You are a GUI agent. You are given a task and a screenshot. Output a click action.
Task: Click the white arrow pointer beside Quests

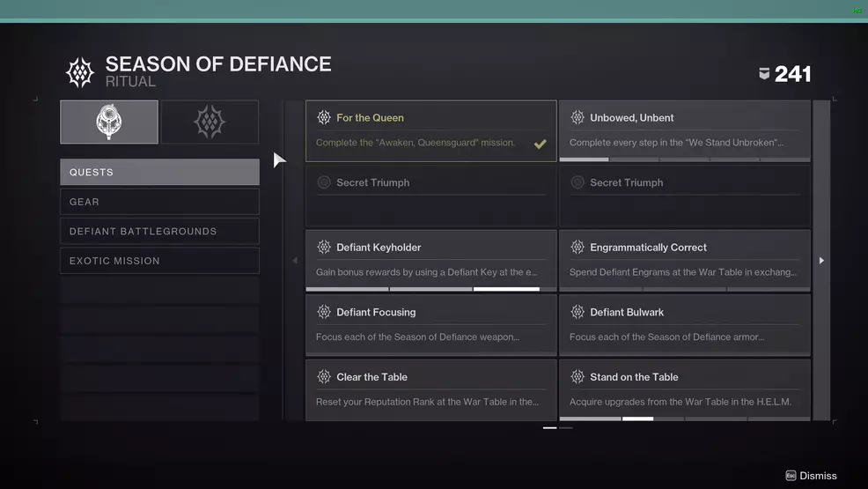coord(279,159)
